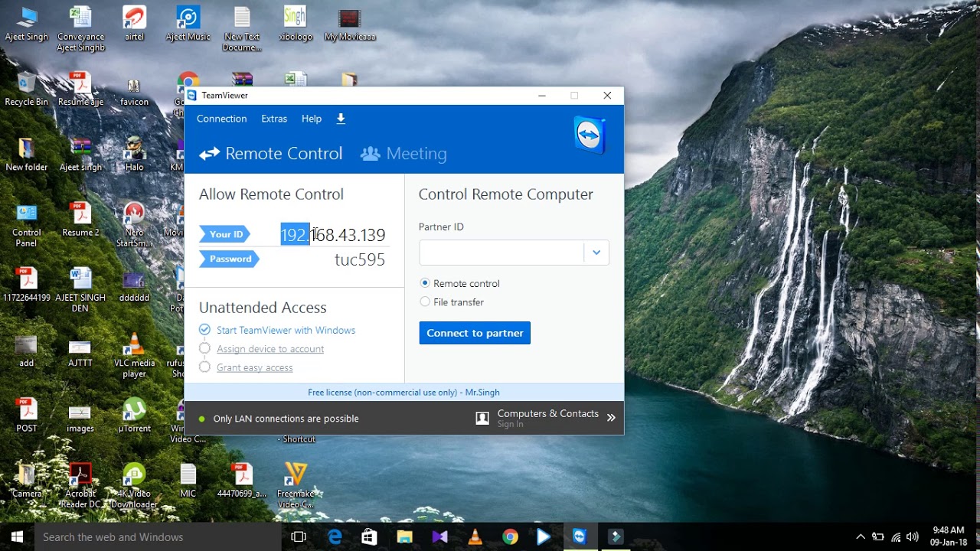Viewport: 980px width, 551px height.
Task: Open the xibologo desktop icon
Action: pos(296,24)
